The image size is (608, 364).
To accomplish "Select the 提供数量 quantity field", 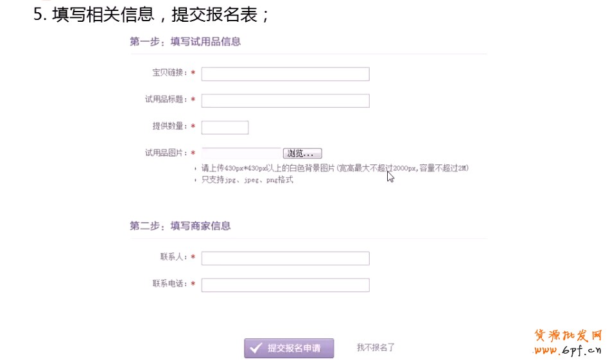I will pos(225,127).
